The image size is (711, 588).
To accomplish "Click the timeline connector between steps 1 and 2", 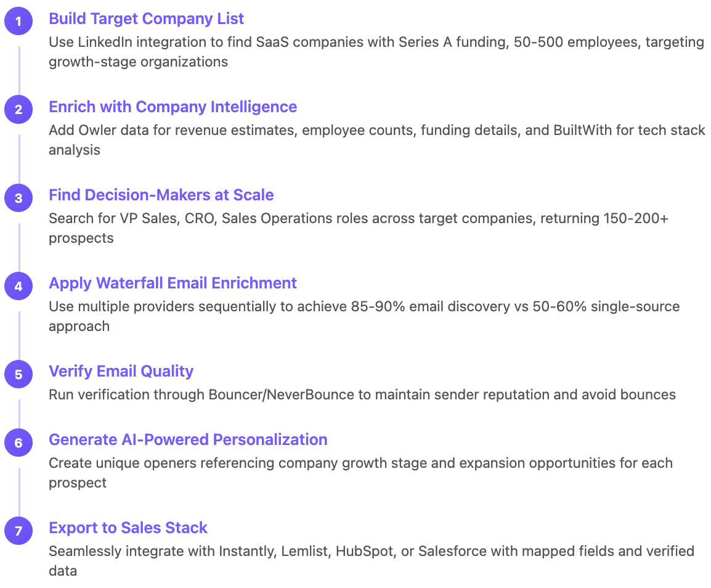I will [x=19, y=71].
